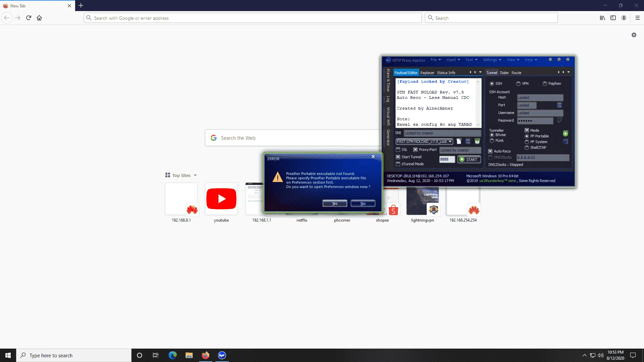The width and height of the screenshot is (644, 362).
Task: Click Yes in the ERROR dialog
Action: click(x=335, y=203)
